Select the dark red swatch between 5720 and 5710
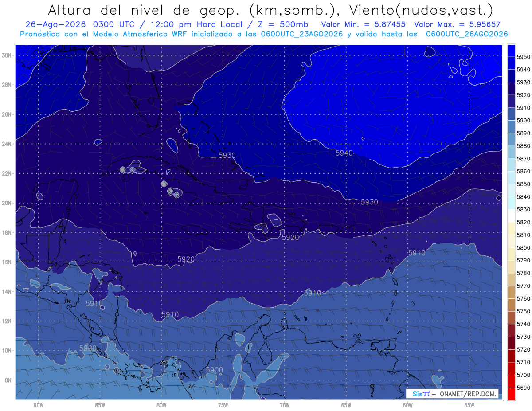Image resolution: width=532 pixels, height=411 pixels. click(x=511, y=356)
